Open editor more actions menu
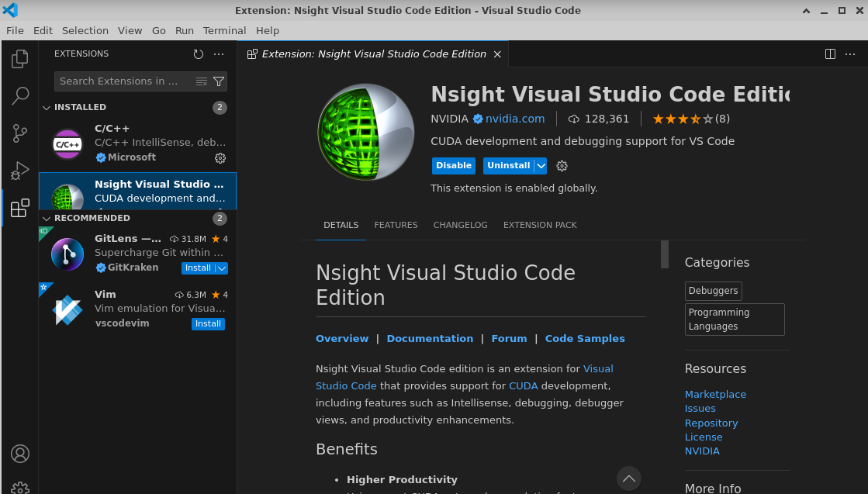Viewport: 868px width, 494px height. pos(850,54)
